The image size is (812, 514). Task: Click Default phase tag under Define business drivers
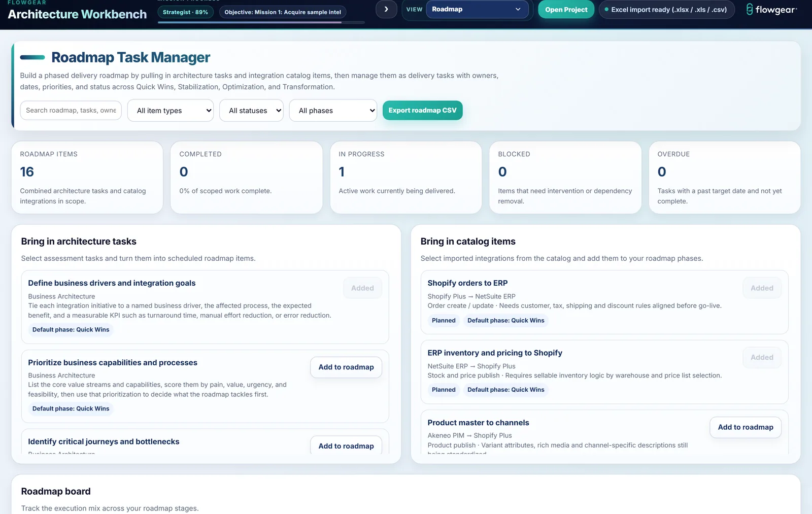click(x=71, y=329)
